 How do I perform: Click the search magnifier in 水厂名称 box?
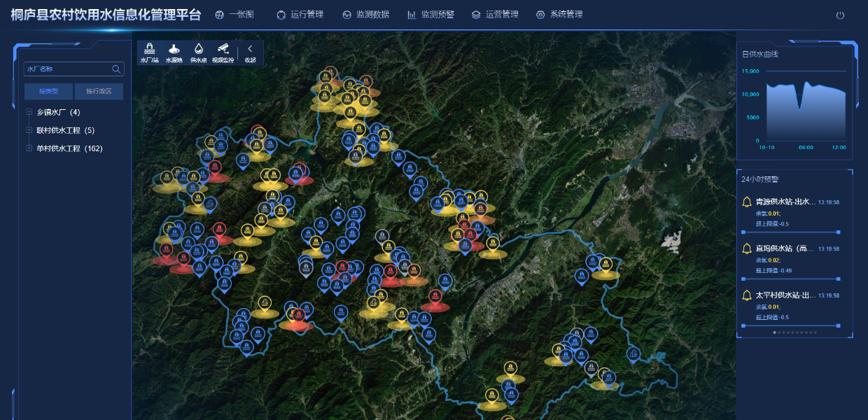(116, 69)
